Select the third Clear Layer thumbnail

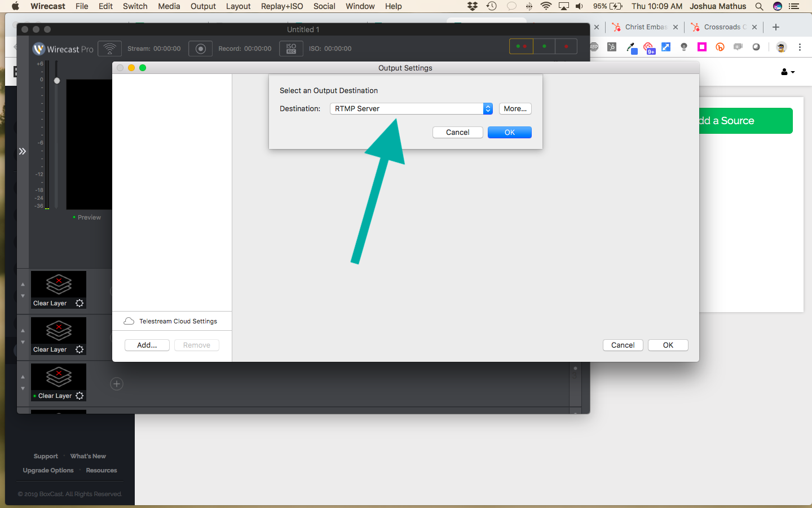(59, 378)
